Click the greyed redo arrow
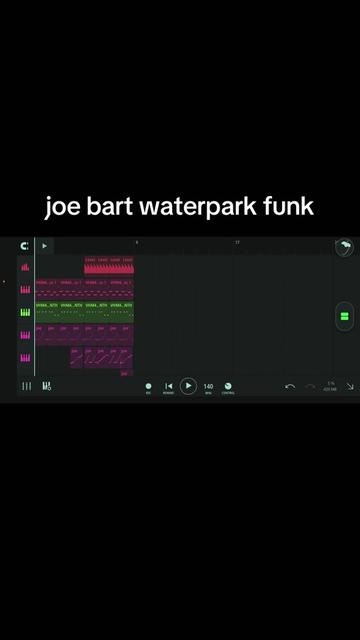The width and height of the screenshot is (360, 640). (311, 387)
